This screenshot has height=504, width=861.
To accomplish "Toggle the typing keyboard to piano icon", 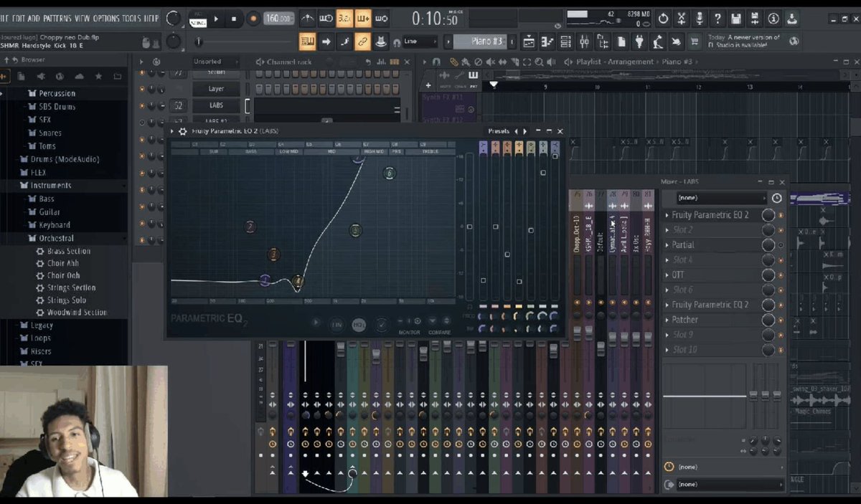I will pos(307,42).
